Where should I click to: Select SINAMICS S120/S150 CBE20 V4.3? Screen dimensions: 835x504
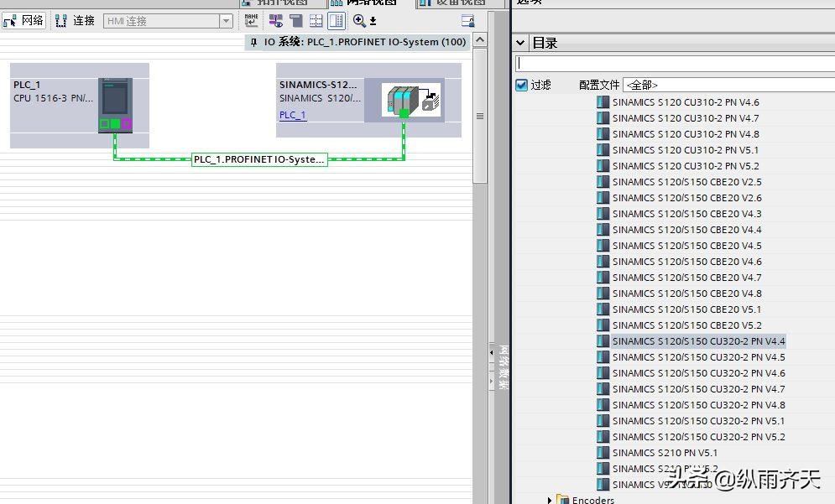click(x=687, y=214)
